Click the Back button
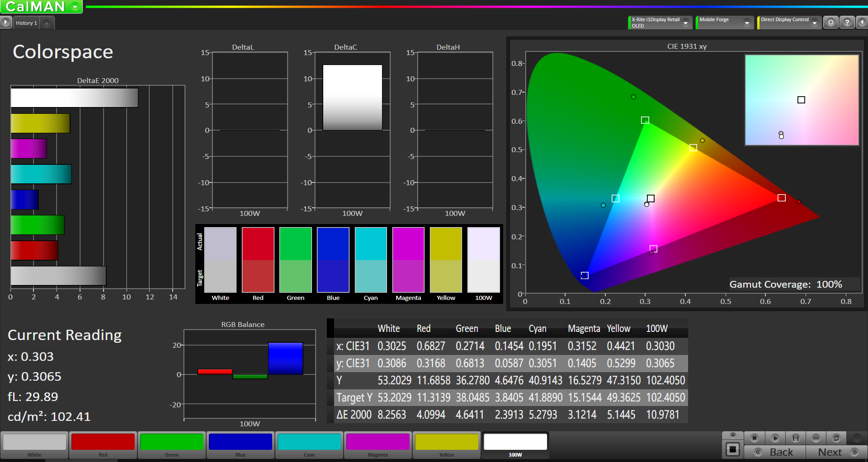Image resolution: width=868 pixels, height=462 pixels. tap(775, 452)
